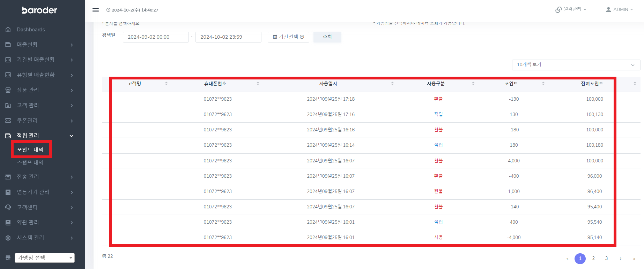Open the 고객센터 menu item

point(27,207)
